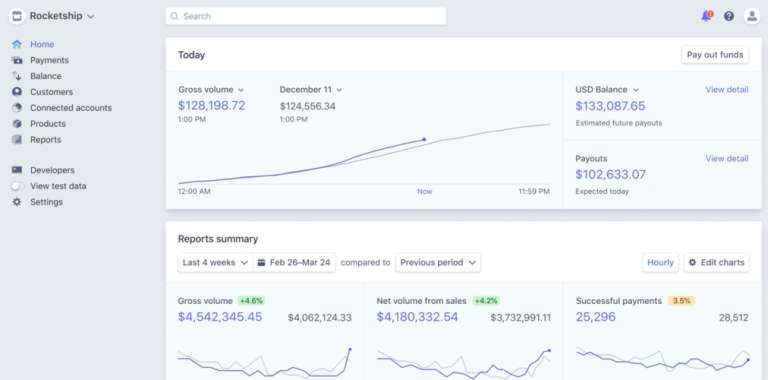Click the $133,087.65 USD balance amount
Screen dimensions: 768x380
click(610, 106)
